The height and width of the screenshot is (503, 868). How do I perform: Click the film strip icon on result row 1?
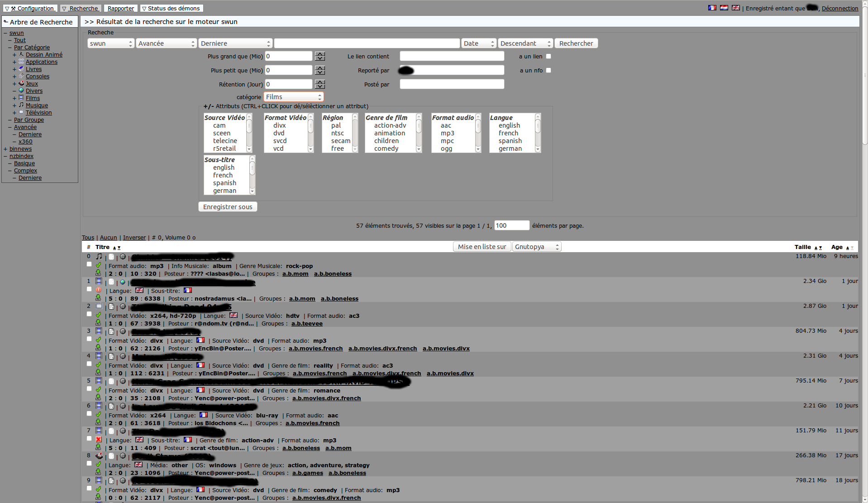99,281
